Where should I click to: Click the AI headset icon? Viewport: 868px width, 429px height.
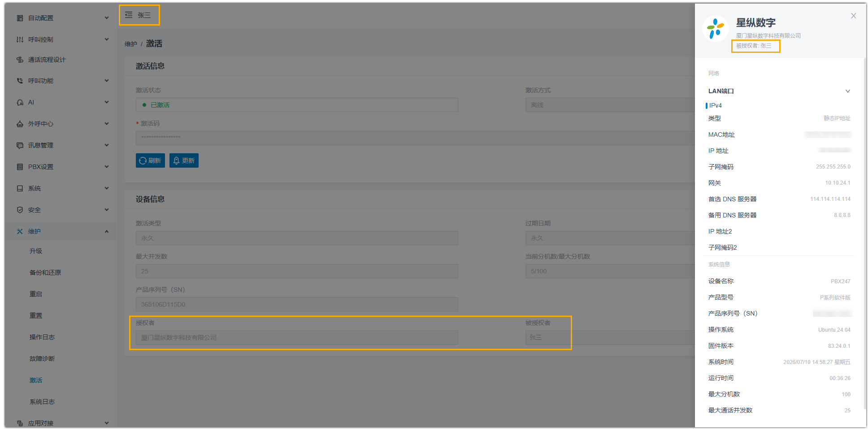(x=20, y=102)
